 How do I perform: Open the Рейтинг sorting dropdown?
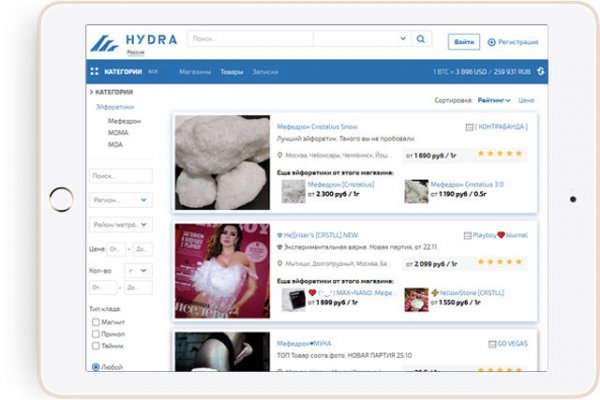click(493, 101)
